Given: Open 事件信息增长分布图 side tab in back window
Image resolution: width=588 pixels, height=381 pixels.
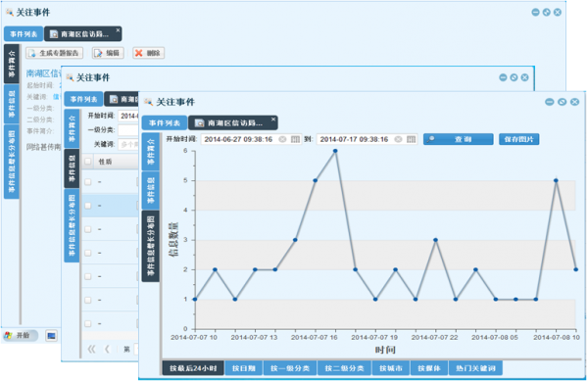Looking at the screenshot, I should (x=12, y=162).
